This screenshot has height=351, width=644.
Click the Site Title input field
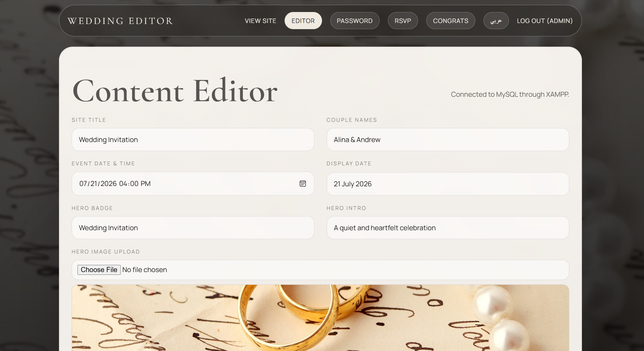coord(193,140)
